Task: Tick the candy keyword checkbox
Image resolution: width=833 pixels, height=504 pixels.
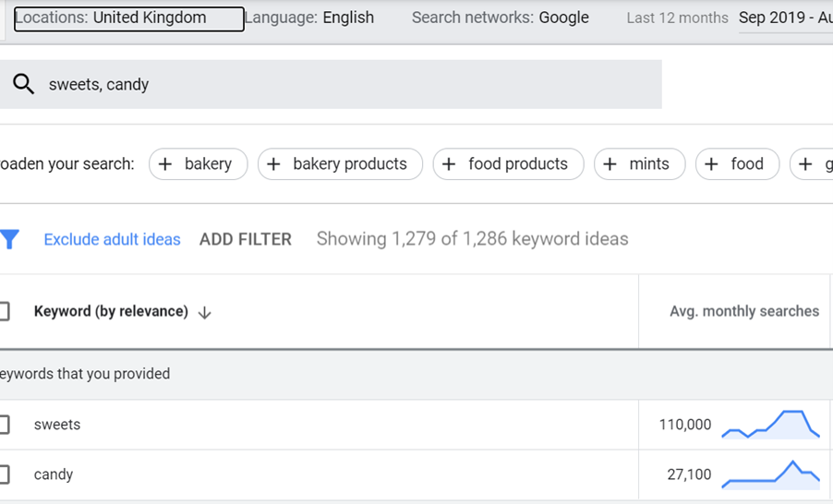Action: pos(3,474)
